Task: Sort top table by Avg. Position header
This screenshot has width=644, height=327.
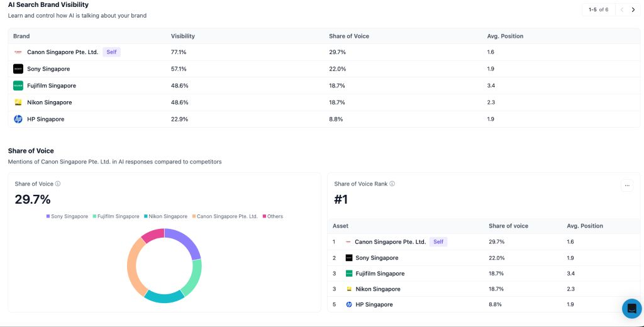Action: pos(505,36)
